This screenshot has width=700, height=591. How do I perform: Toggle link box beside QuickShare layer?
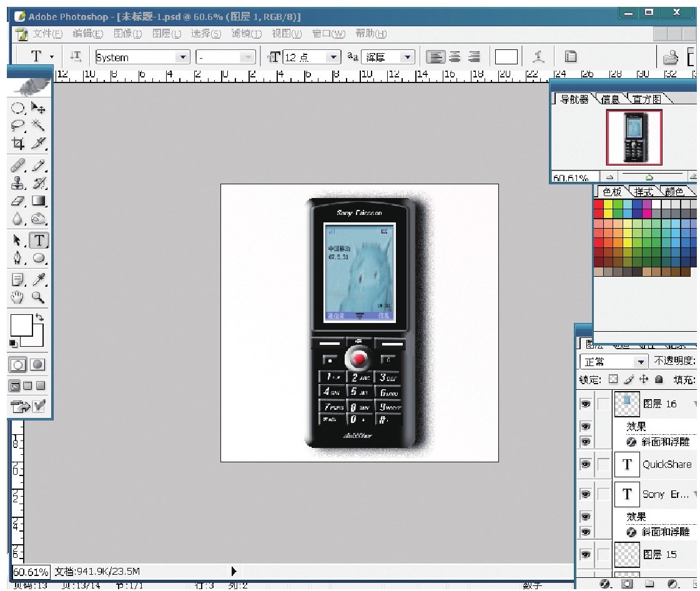(604, 465)
